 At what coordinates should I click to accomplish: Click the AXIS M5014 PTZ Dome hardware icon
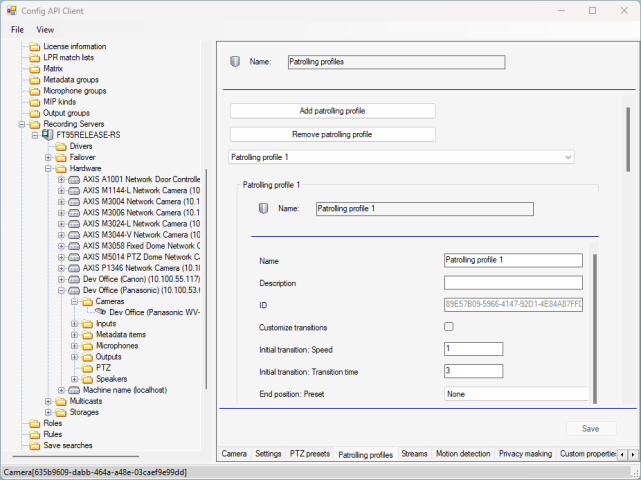[x=74, y=257]
